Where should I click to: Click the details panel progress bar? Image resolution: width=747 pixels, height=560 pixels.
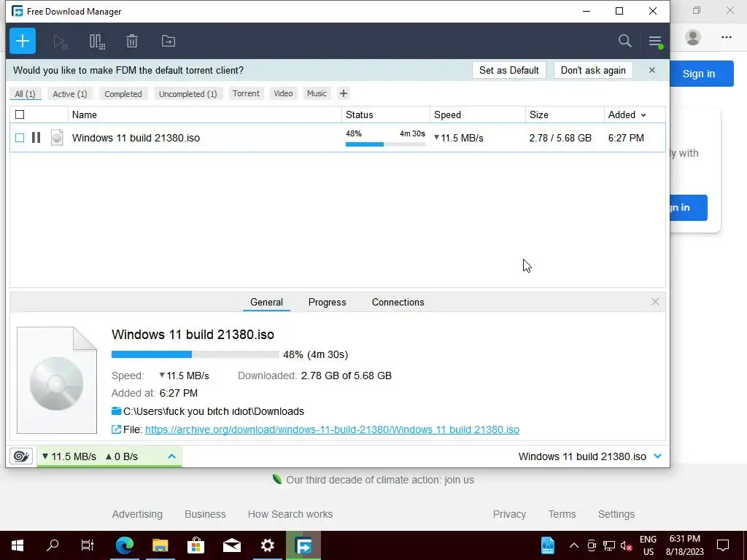196,354
